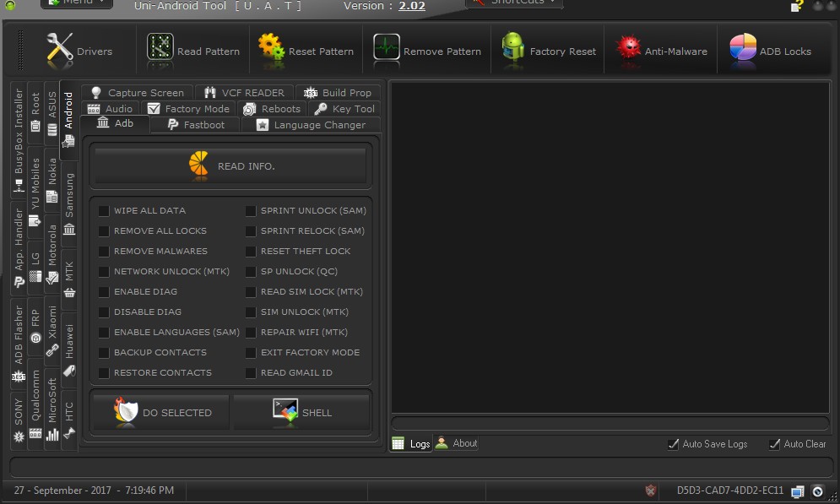
Task: Switch to the Logs tab
Action: tap(411, 443)
